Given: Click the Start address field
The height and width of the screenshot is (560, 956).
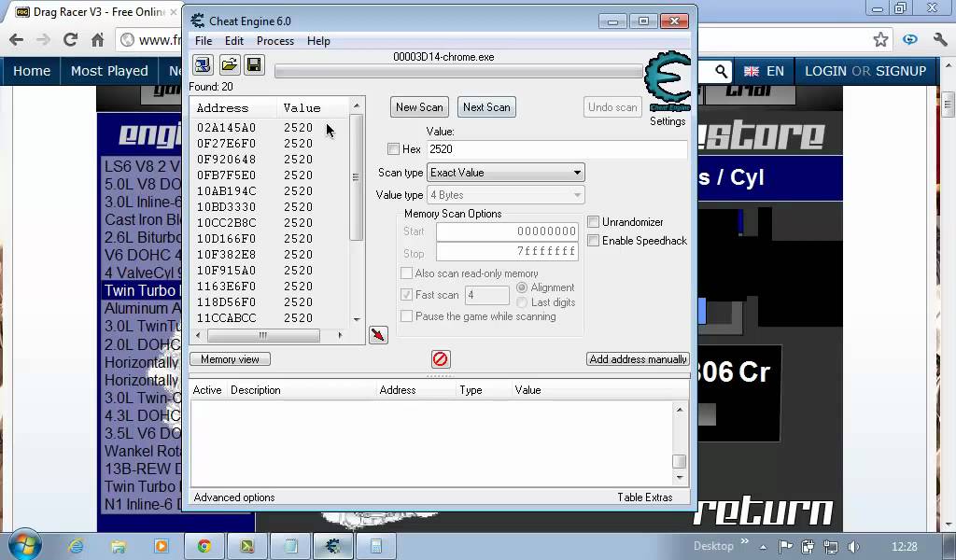Looking at the screenshot, I should click(x=507, y=231).
